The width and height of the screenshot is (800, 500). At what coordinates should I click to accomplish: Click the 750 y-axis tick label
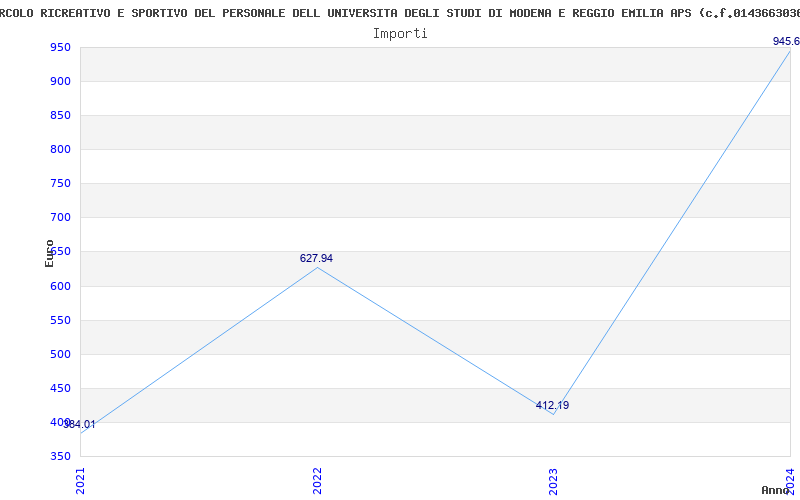pyautogui.click(x=60, y=184)
